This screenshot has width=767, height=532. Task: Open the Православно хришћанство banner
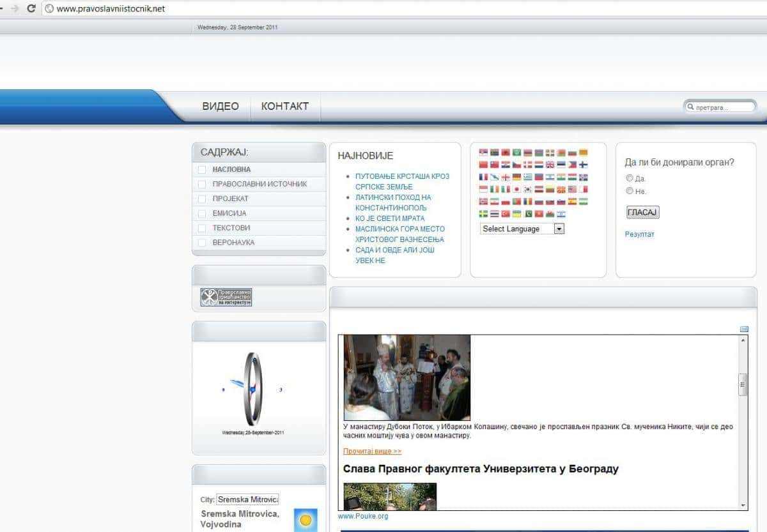tap(226, 297)
